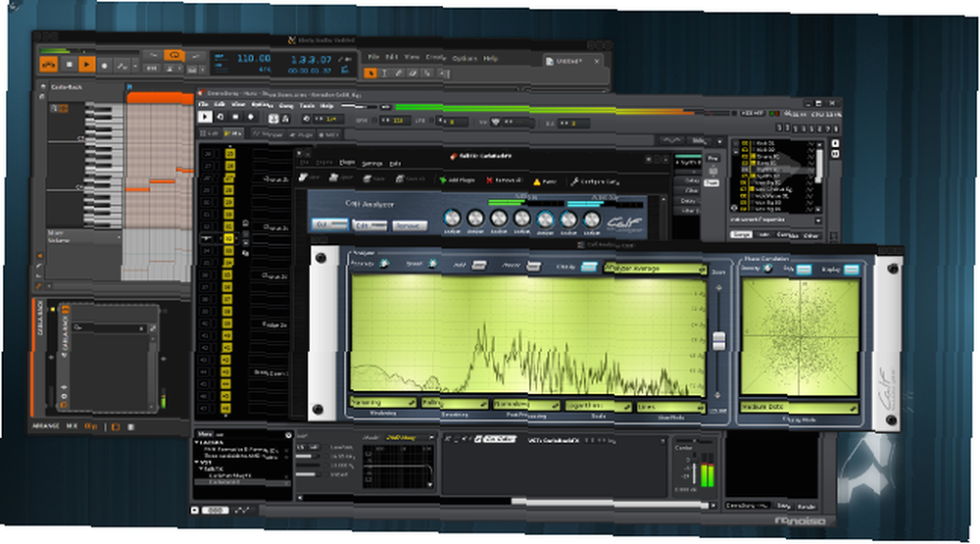980x544 pixels.
Task: Click the Save icon in the Carla toolbar
Action: tap(373, 178)
